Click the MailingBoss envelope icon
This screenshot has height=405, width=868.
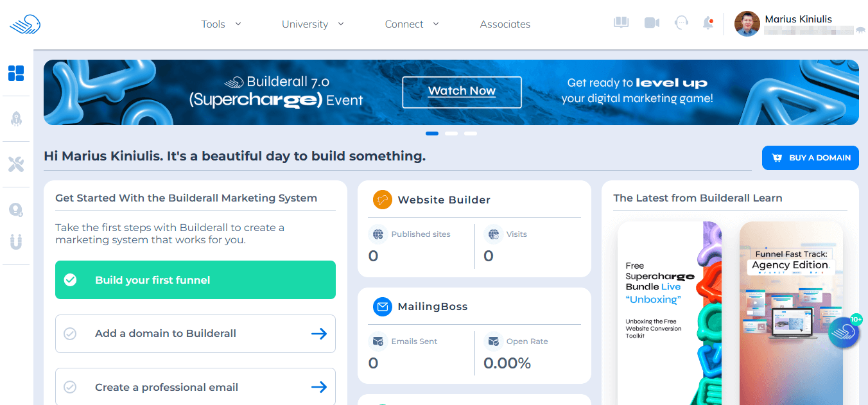click(383, 307)
